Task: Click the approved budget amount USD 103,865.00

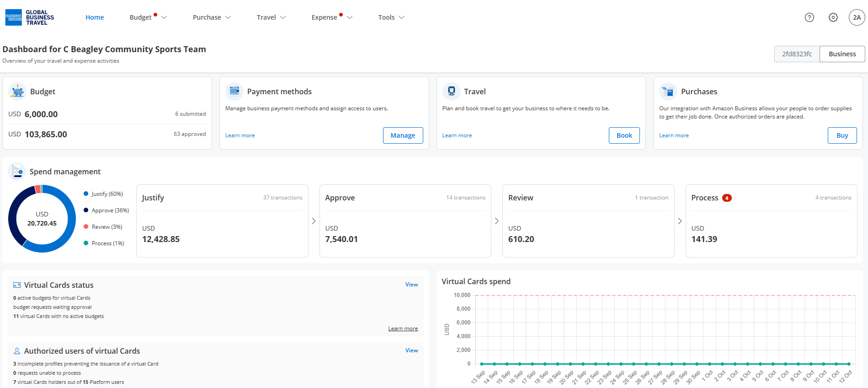Action: click(x=37, y=135)
